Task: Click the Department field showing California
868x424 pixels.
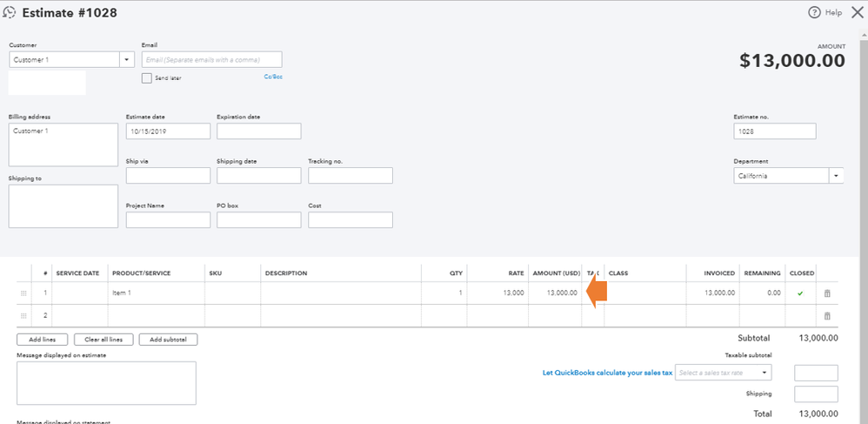Action: tap(781, 176)
